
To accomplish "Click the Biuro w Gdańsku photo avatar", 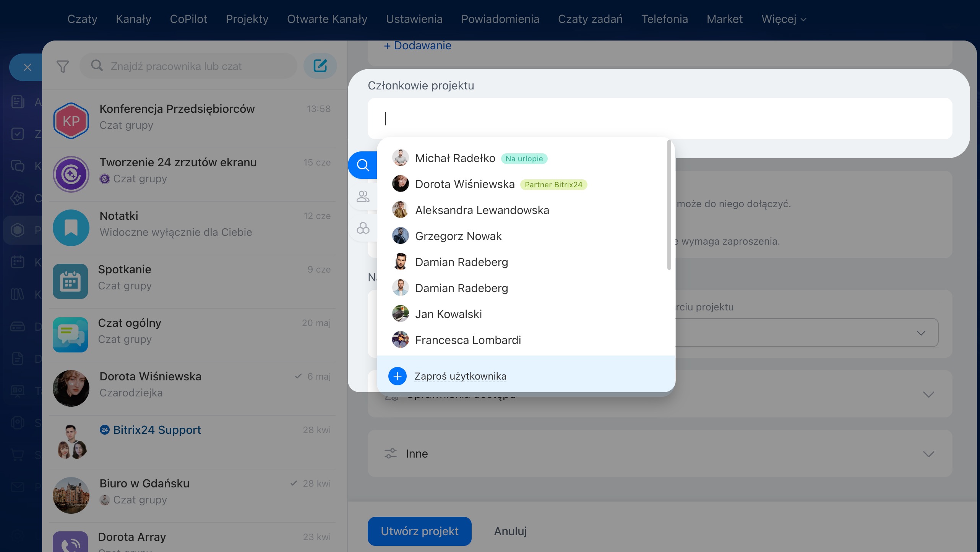I will coord(71,495).
